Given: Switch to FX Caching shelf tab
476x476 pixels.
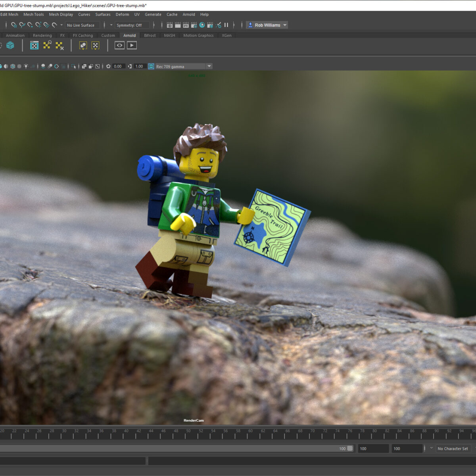Looking at the screenshot, I should (x=83, y=35).
